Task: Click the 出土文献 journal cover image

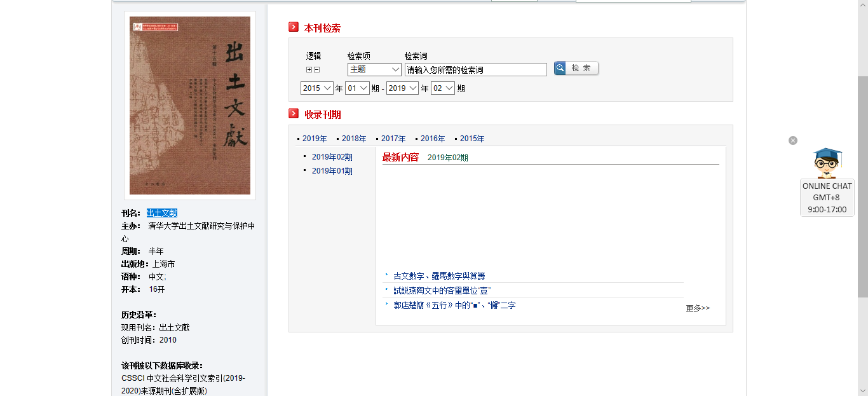Action: (x=190, y=106)
